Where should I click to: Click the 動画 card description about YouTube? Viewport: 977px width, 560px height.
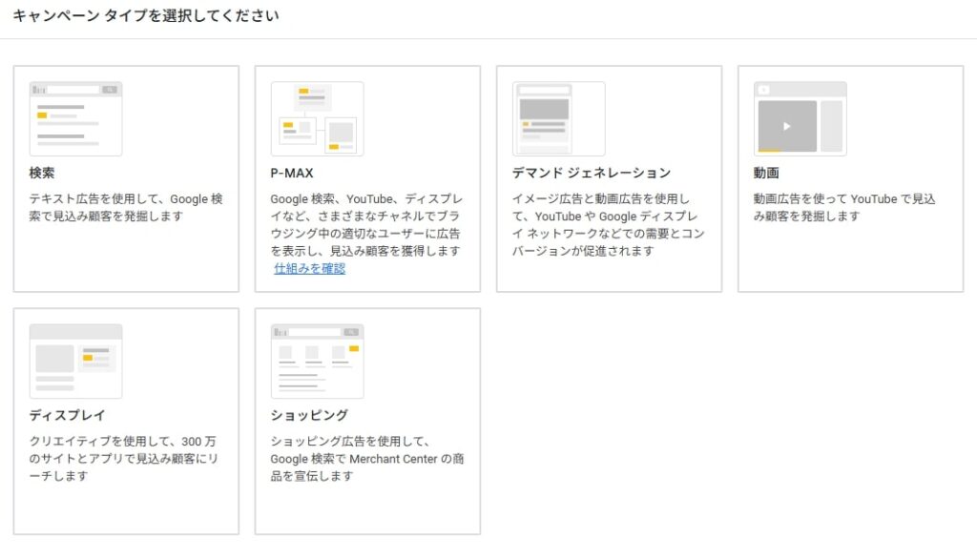pos(844,207)
